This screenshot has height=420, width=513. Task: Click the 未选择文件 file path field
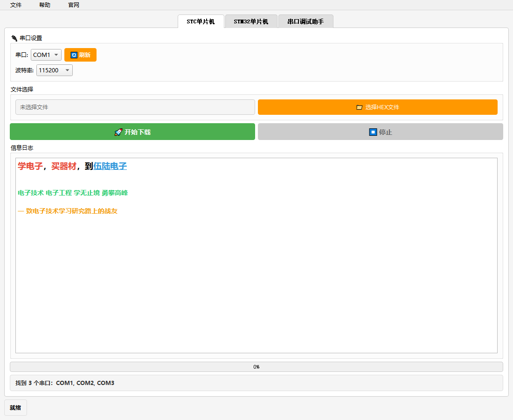[135, 107]
